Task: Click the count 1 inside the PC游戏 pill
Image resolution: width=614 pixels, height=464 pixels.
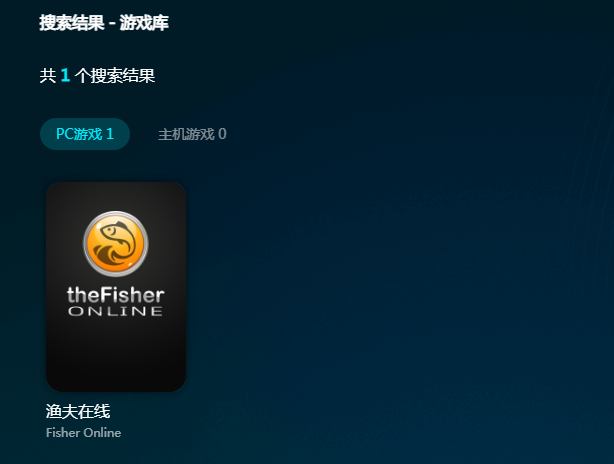Action: click(110, 134)
